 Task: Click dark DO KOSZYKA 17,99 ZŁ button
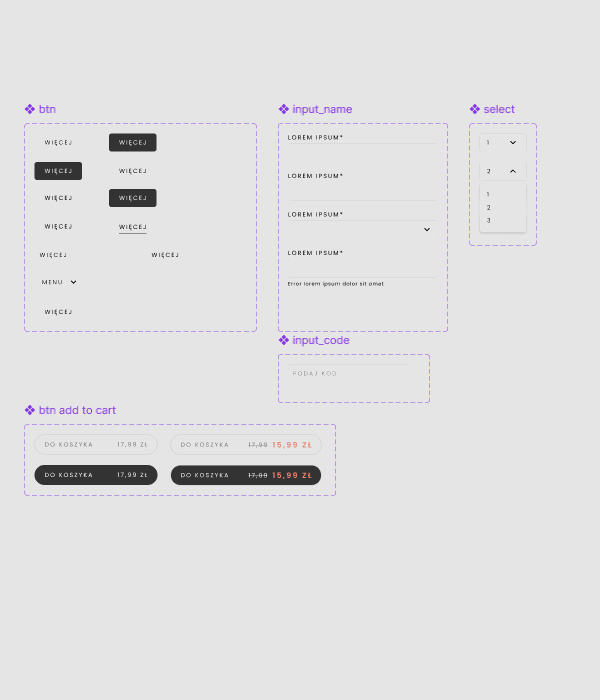pos(96,475)
